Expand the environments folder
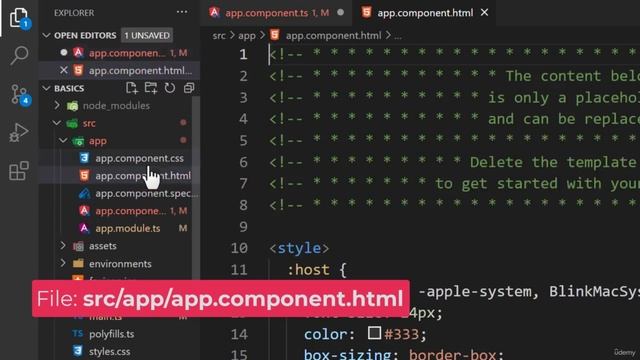This screenshot has height=360, width=640. [x=63, y=263]
